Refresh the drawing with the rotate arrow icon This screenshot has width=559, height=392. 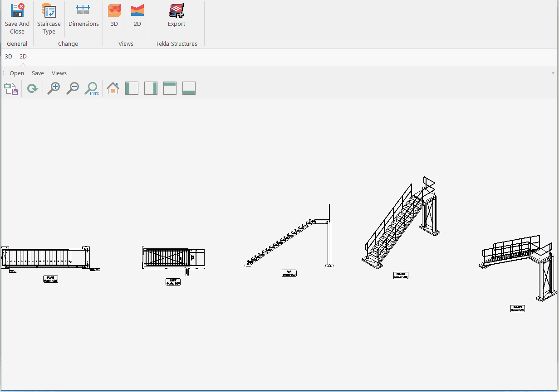coord(32,88)
